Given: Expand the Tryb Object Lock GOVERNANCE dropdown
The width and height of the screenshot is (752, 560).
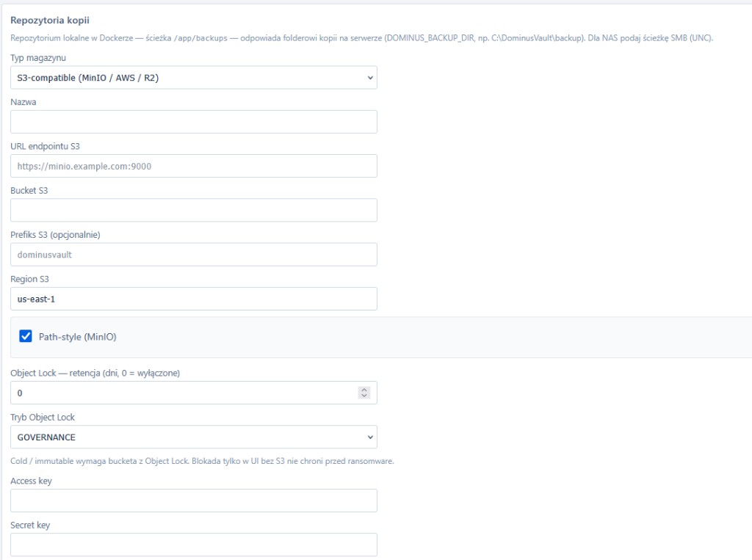Looking at the screenshot, I should [194, 437].
